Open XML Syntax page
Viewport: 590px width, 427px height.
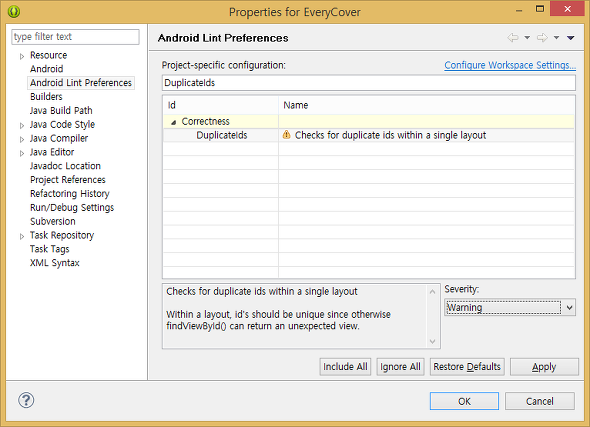(55, 263)
